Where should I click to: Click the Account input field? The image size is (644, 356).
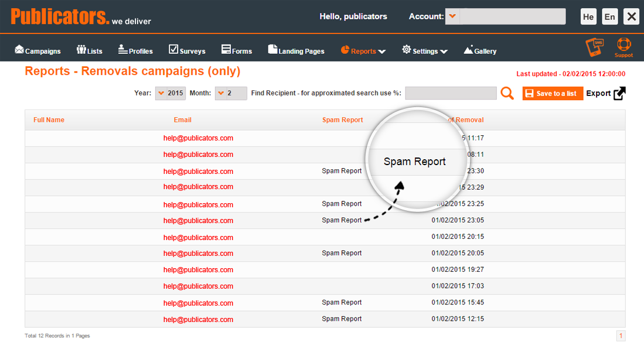pyautogui.click(x=513, y=16)
